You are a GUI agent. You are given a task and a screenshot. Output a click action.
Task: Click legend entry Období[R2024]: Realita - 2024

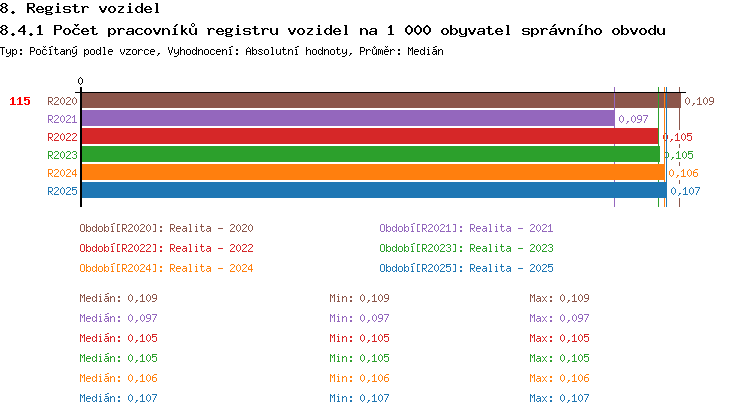click(x=166, y=268)
